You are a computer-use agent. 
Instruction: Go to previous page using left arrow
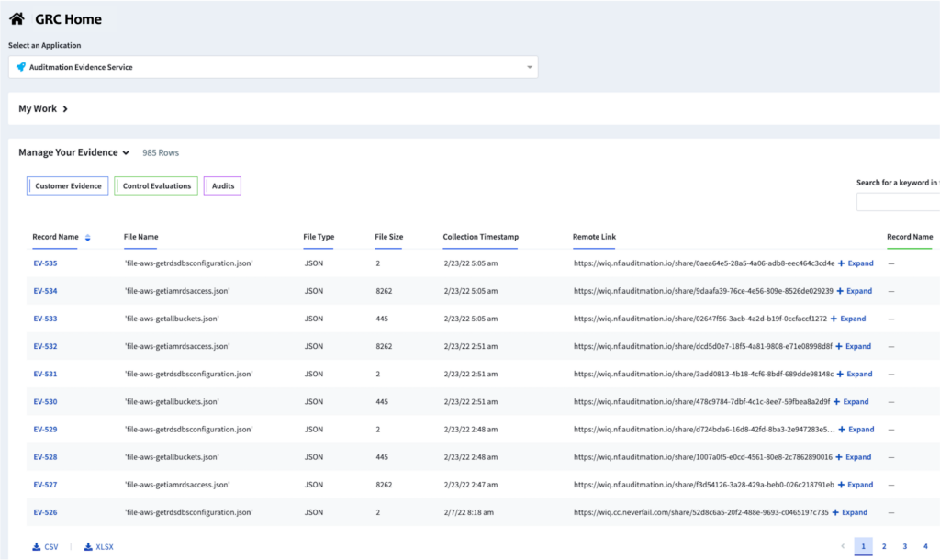click(x=843, y=546)
